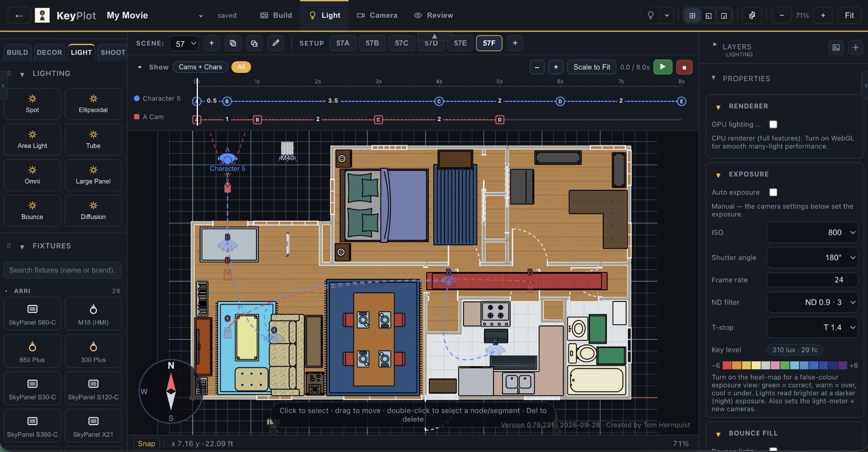This screenshot has height=452, width=868.
Task: Switch to the Camera tab
Action: point(377,15)
